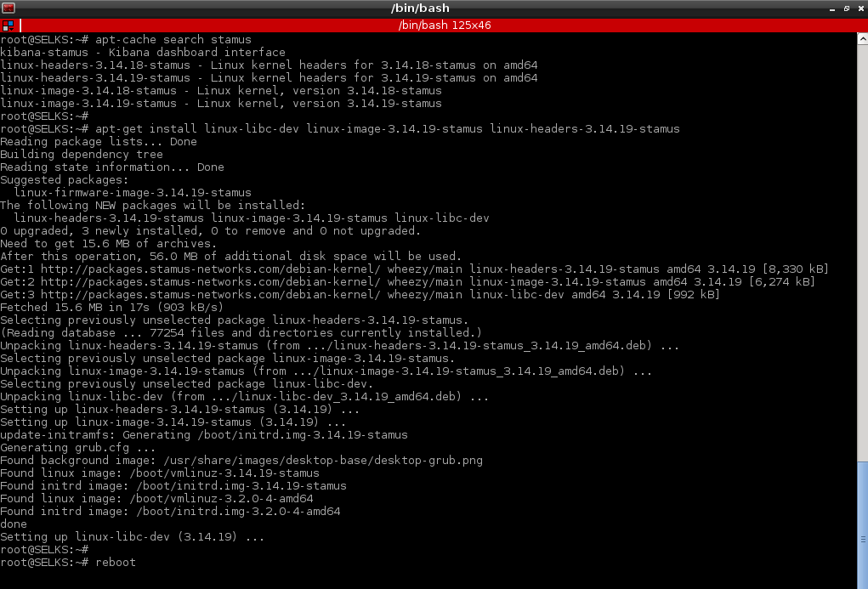Click the 'Setting up linux-image-3.14.19-stamus' line
The image size is (868, 589).
click(173, 422)
